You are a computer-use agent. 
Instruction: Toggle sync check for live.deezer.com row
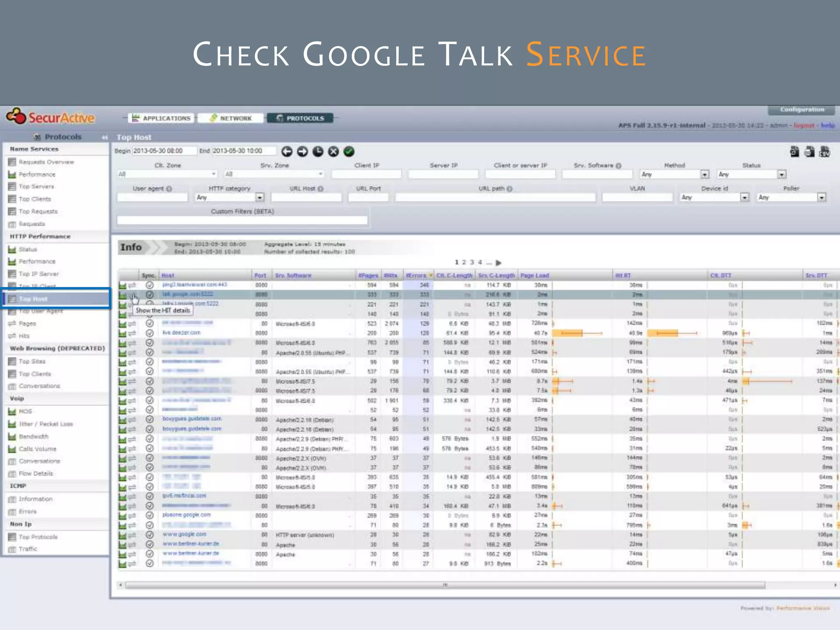point(150,333)
